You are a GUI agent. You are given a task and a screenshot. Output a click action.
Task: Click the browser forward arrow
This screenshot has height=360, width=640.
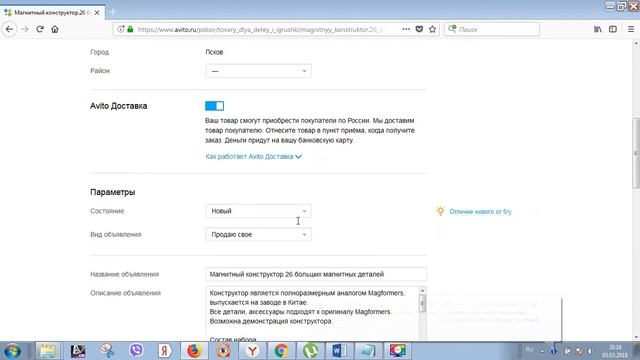(25, 29)
